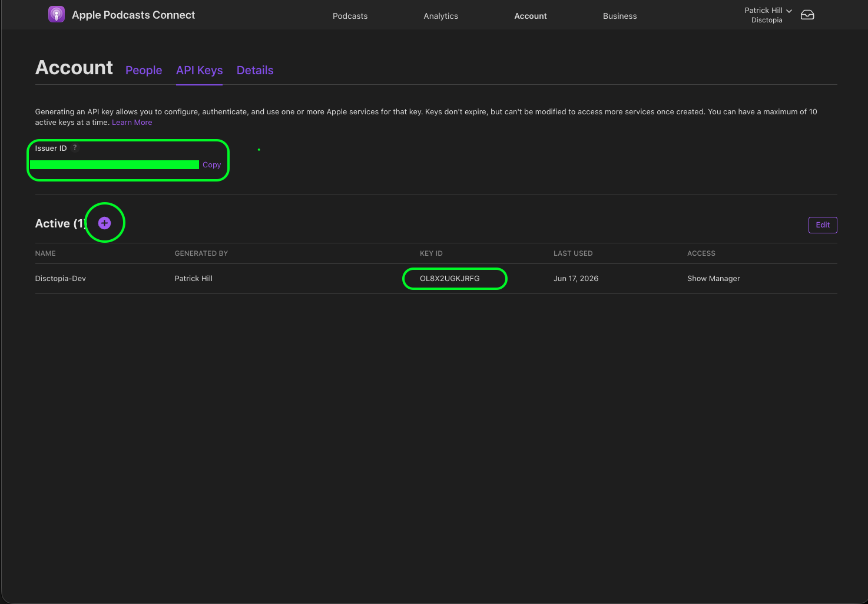Click the Edit button for active keys
The width and height of the screenshot is (868, 604).
pos(823,225)
